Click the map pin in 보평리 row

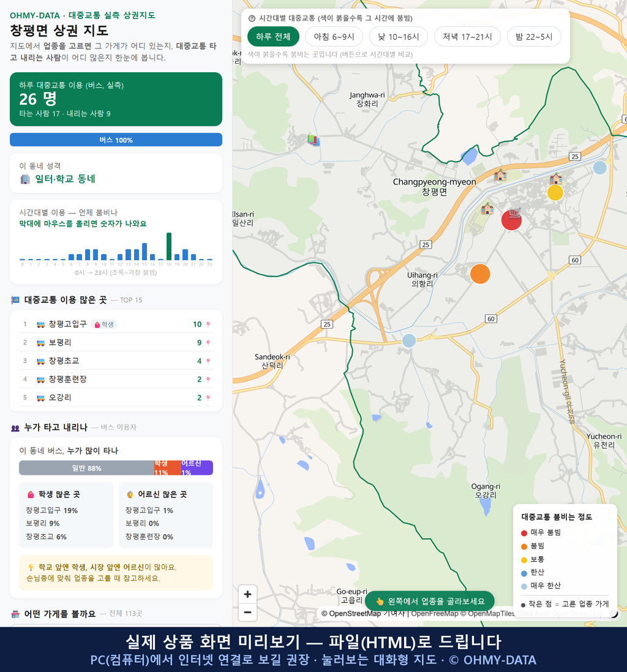(x=208, y=343)
